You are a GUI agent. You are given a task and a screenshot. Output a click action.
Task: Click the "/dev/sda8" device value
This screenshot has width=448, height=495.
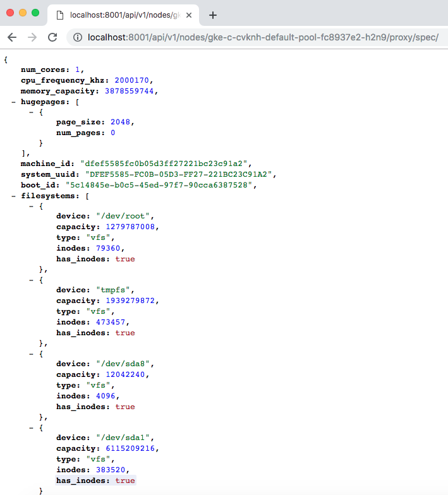click(x=123, y=364)
